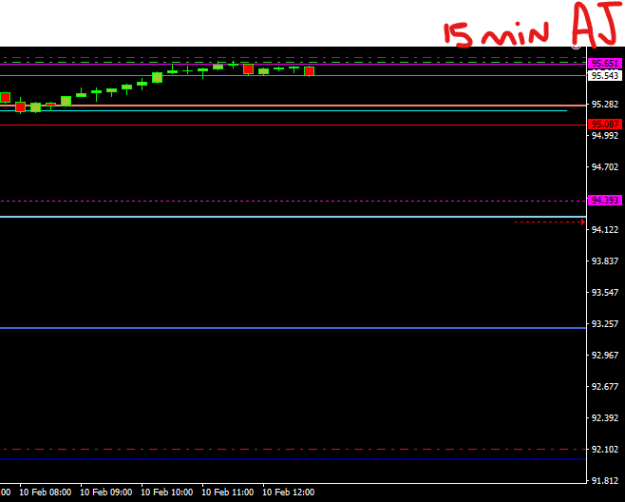Image resolution: width=625 pixels, height=502 pixels.
Task: Select the cyan horizontal line under 95.282
Action: pyautogui.click(x=283, y=110)
